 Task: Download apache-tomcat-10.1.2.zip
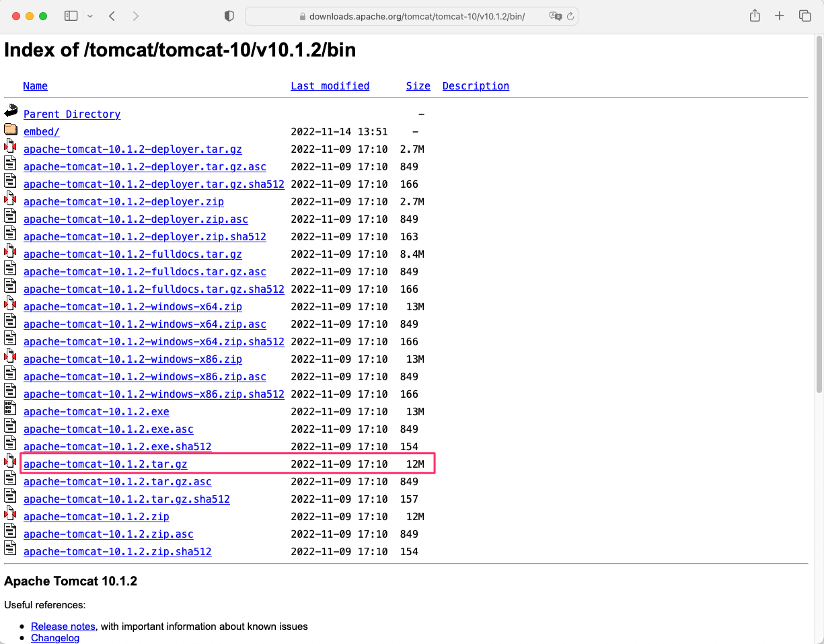(96, 517)
